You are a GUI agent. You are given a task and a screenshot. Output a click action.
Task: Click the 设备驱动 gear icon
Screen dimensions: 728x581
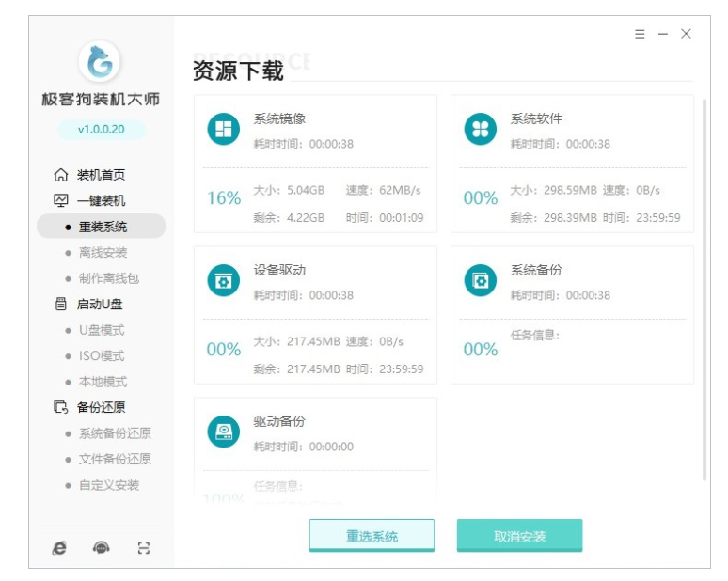(223, 280)
